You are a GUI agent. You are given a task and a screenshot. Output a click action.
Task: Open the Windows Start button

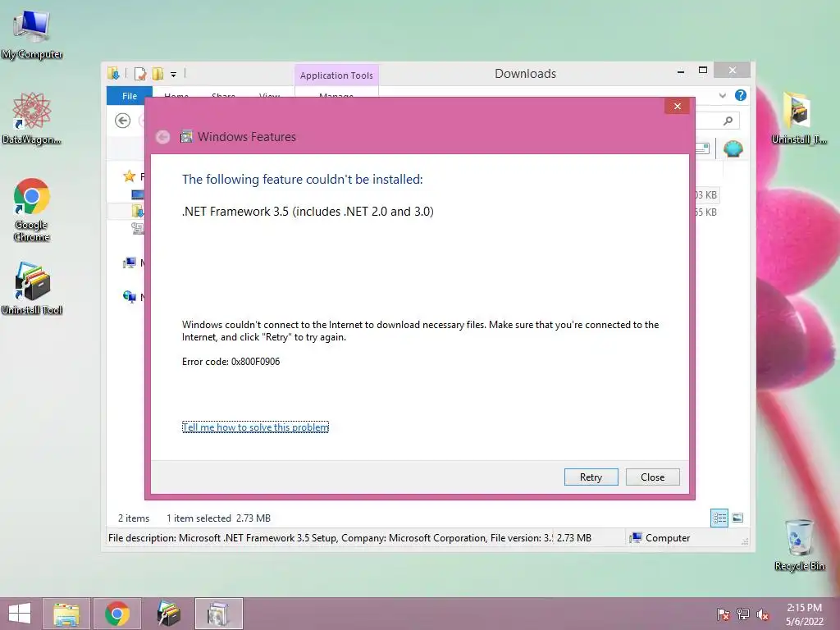click(20, 614)
